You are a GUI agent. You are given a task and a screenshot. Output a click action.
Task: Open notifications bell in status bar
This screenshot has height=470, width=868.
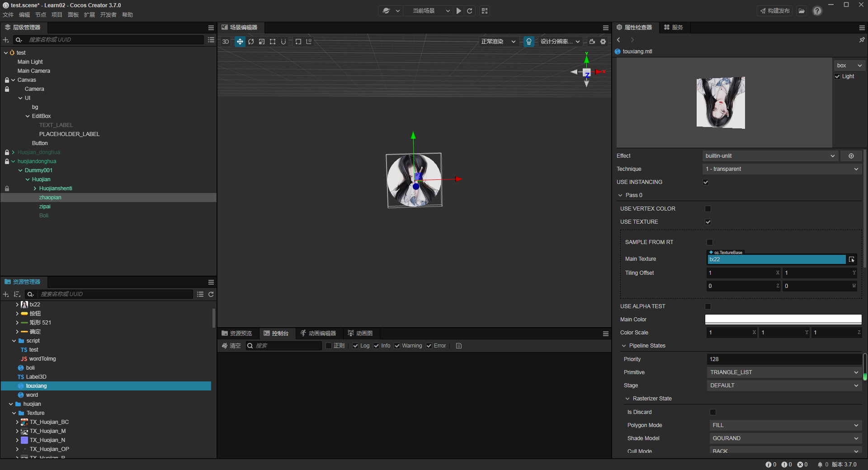[x=820, y=465]
